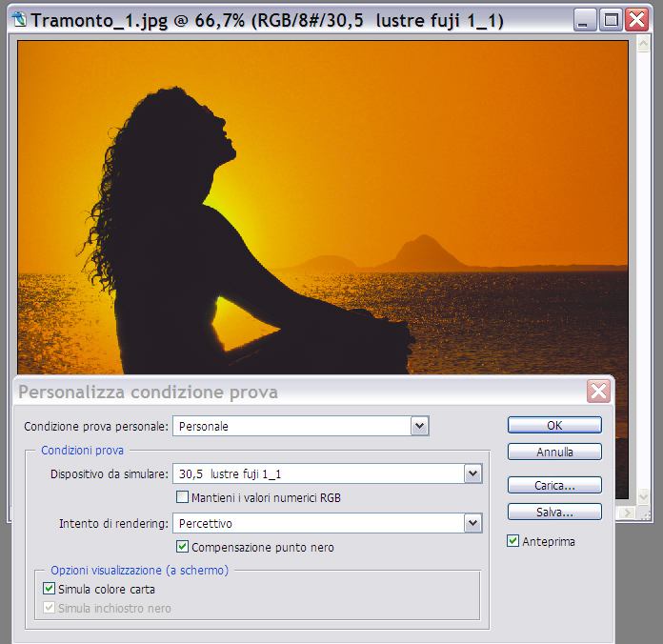Click the Salva... button
663x644 pixels.
pos(554,512)
